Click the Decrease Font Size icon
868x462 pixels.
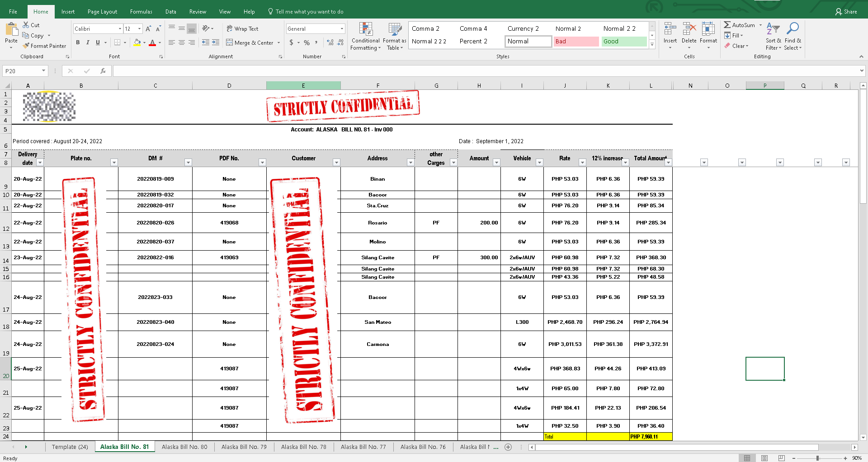point(158,28)
